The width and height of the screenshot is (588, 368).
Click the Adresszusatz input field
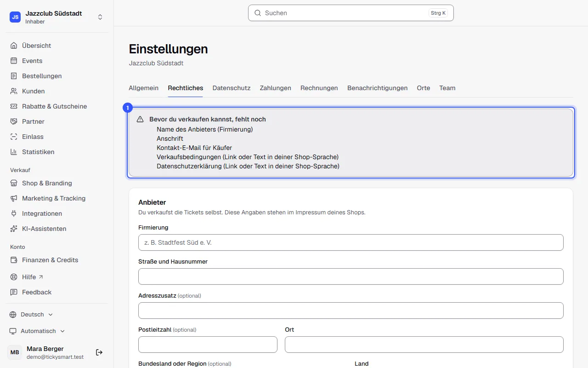point(351,310)
